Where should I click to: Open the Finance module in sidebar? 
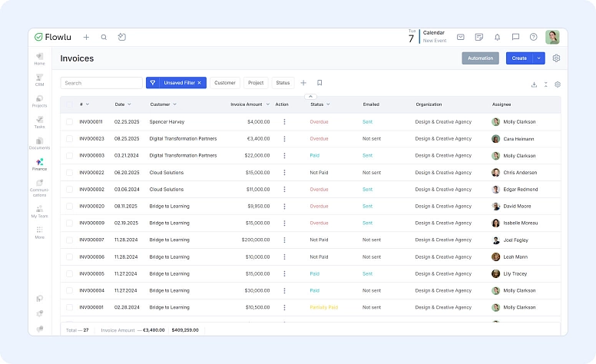(x=39, y=162)
